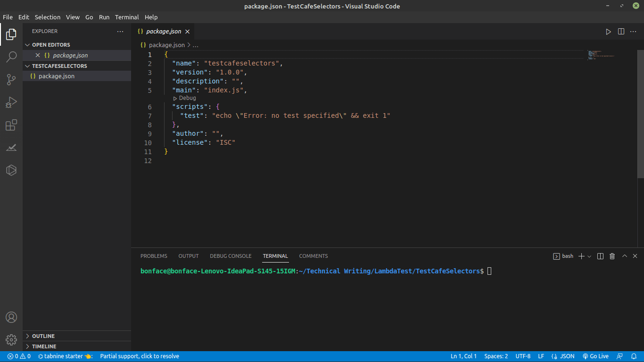Screen dimensions: 644x362
Task: Open the Terminal menu
Action: click(x=126, y=17)
